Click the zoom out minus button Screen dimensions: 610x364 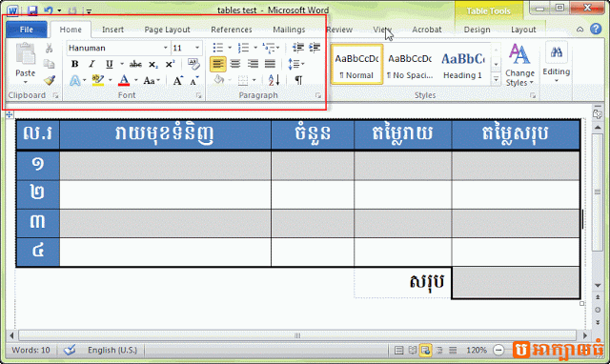click(x=498, y=351)
